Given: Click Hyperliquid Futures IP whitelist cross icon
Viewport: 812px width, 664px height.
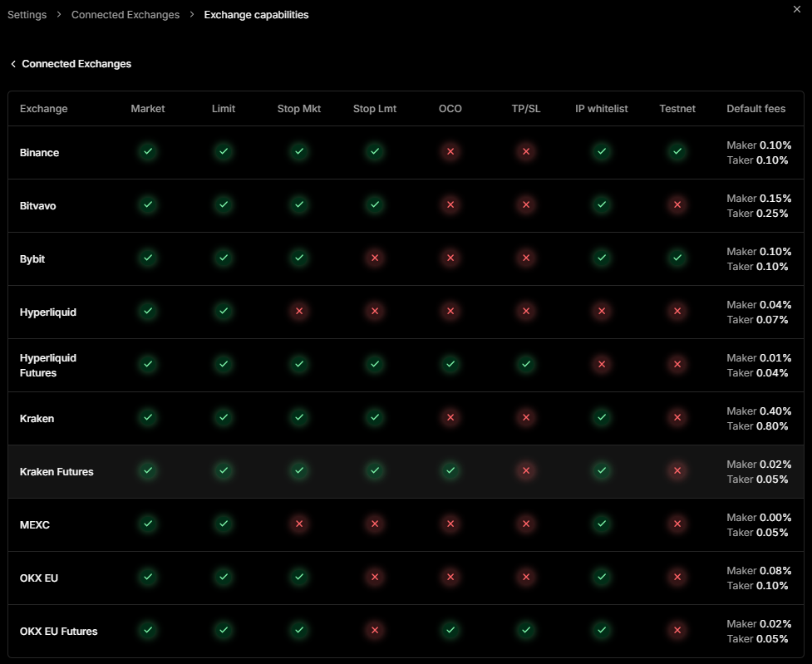Looking at the screenshot, I should click(602, 364).
